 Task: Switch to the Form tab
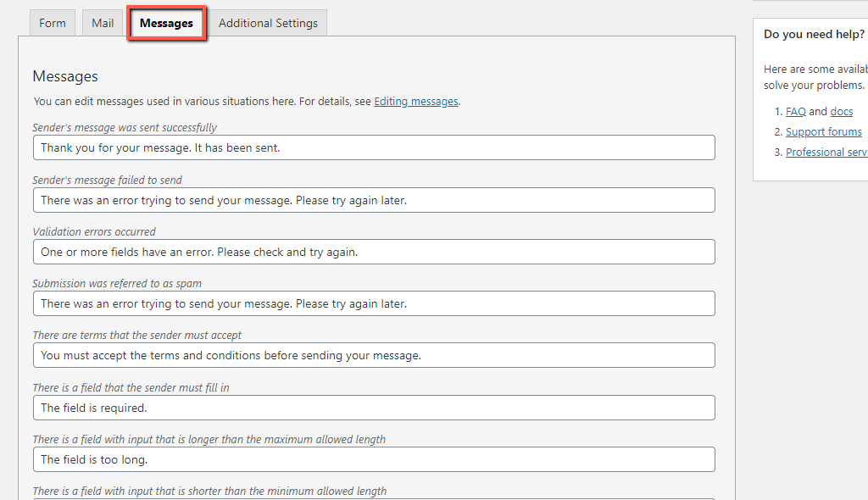(x=53, y=23)
